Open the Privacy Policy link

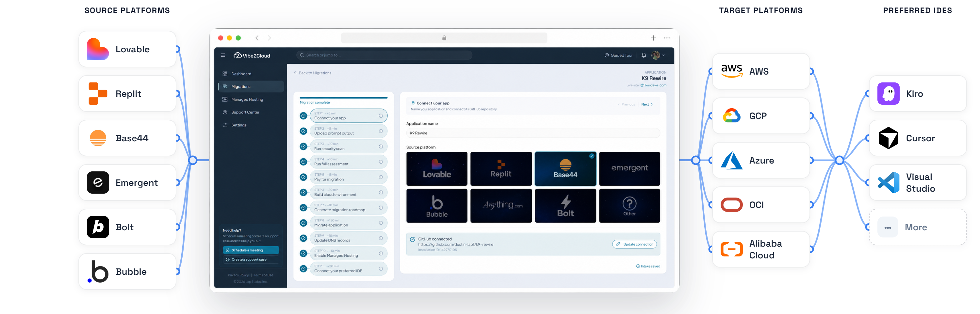[238, 275]
